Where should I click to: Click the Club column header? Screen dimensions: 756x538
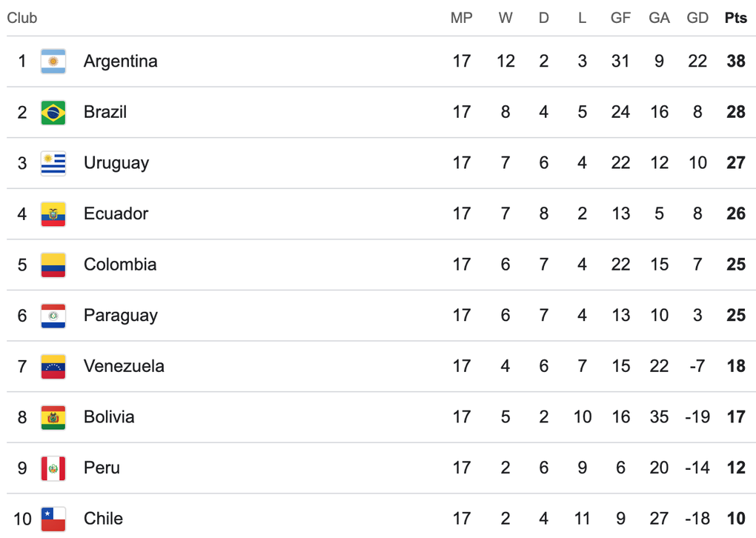point(22,18)
